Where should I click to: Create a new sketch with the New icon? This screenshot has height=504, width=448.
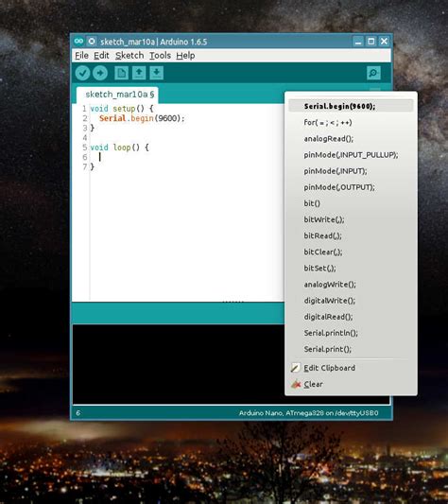122,73
